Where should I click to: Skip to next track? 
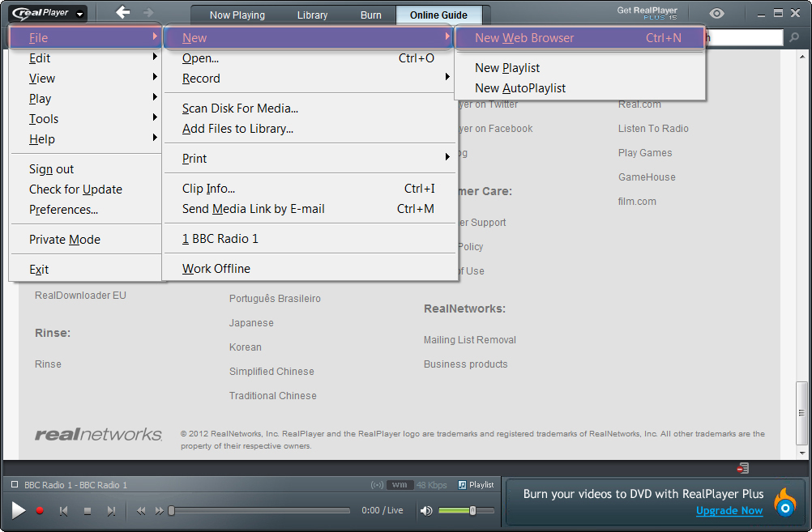111,511
